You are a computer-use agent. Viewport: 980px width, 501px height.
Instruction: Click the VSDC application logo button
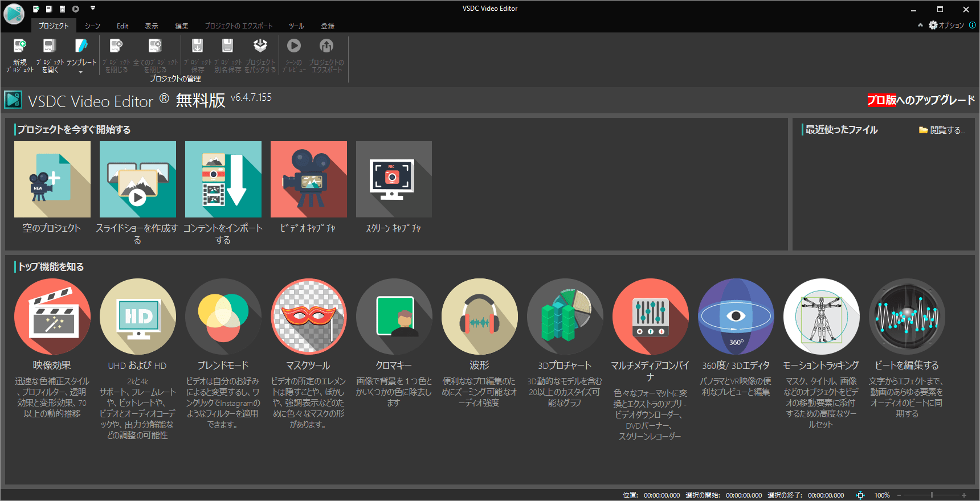tap(14, 14)
